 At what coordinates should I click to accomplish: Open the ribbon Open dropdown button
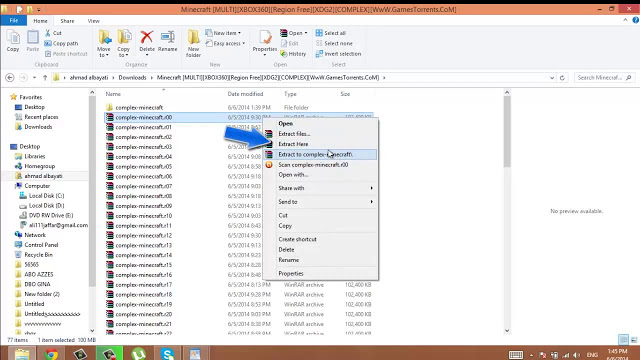(294, 33)
